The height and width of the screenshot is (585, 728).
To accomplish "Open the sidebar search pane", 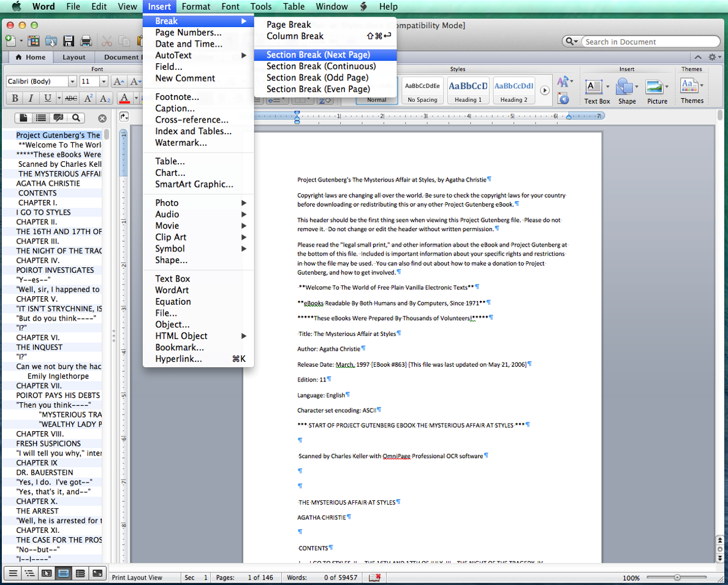I will point(76,118).
